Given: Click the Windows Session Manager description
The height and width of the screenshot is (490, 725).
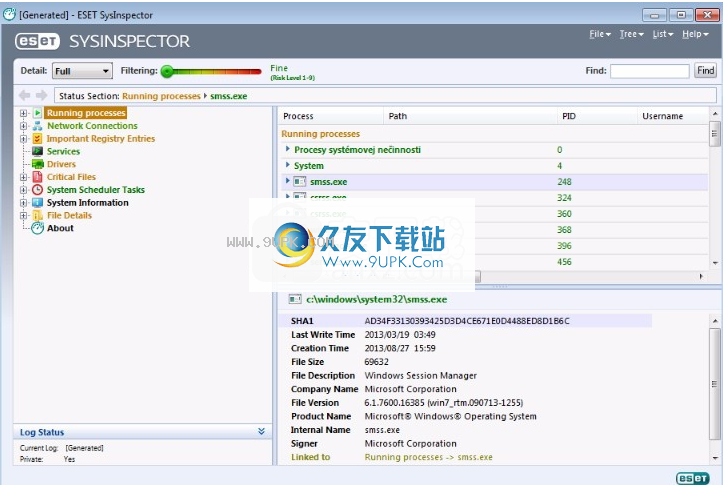Looking at the screenshot, I should [x=420, y=375].
